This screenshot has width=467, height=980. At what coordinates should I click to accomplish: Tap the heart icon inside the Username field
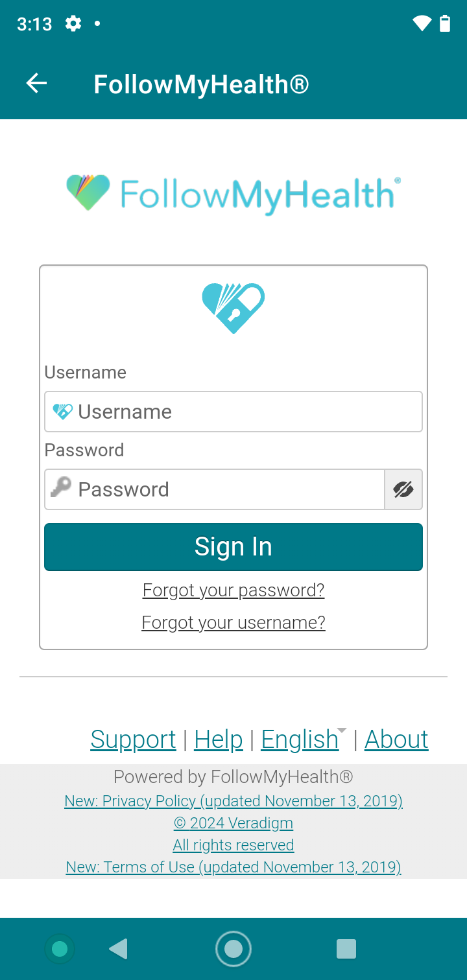[x=62, y=411]
